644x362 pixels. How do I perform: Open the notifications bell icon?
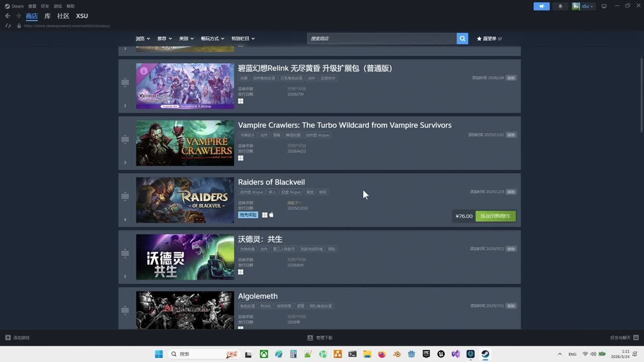560,6
